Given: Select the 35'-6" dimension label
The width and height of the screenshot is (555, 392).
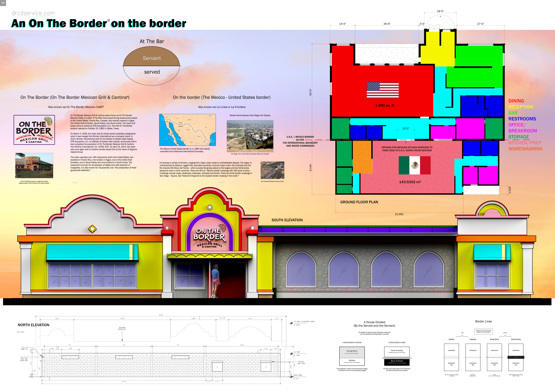Looking at the screenshot, I should click(387, 24).
